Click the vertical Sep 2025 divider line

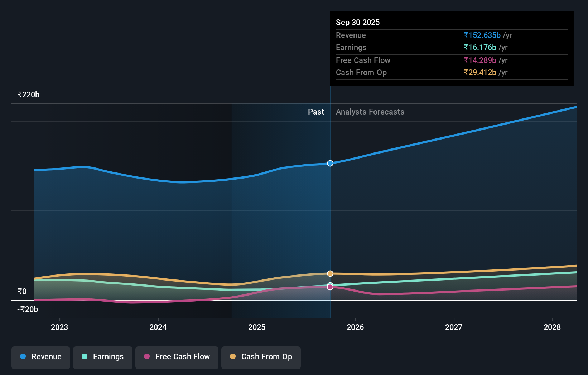pyautogui.click(x=330, y=215)
